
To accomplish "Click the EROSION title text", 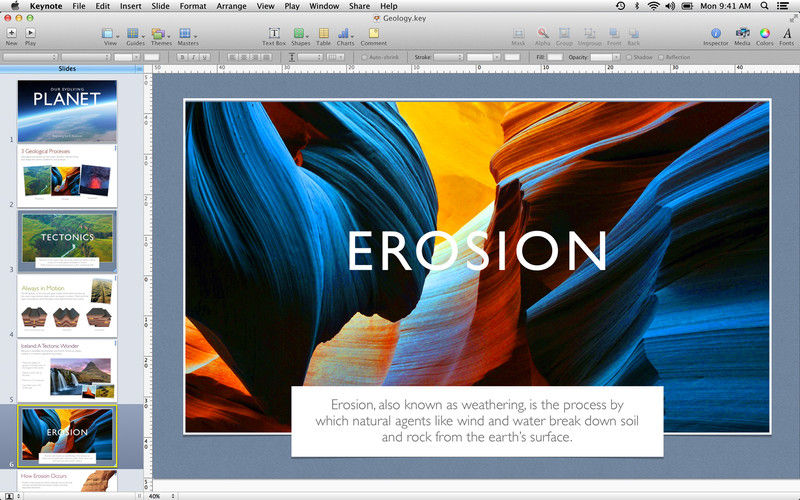I will [x=477, y=250].
